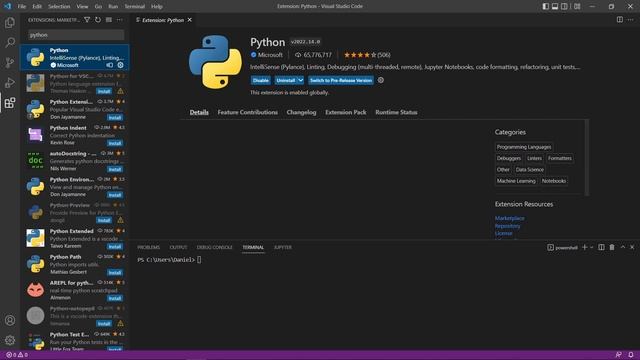
Task: Open the Accounts menu icon
Action: [x=10, y=320]
